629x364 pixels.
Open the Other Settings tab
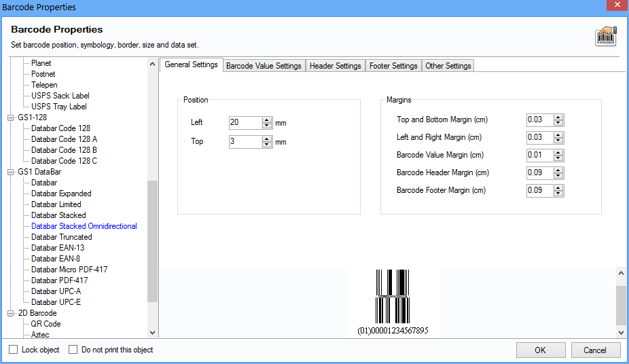click(x=448, y=66)
